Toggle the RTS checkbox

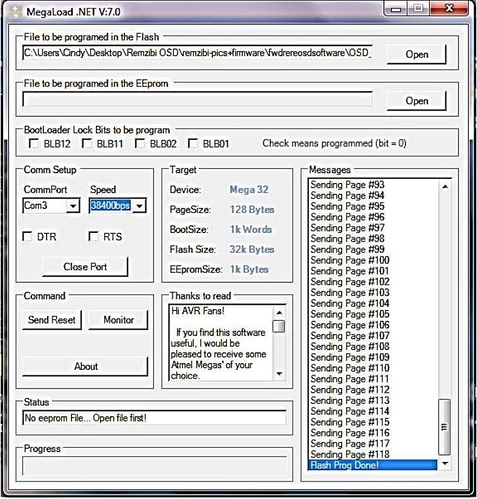93,237
